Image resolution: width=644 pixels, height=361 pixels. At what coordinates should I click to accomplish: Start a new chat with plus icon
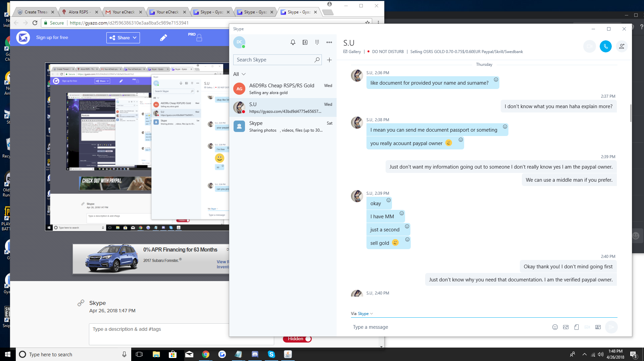point(330,60)
